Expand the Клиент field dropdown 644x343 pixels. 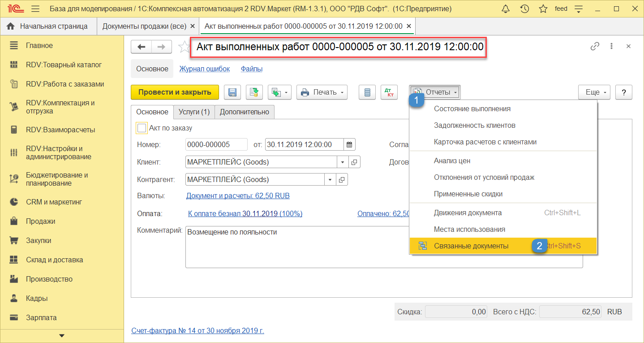pos(343,162)
